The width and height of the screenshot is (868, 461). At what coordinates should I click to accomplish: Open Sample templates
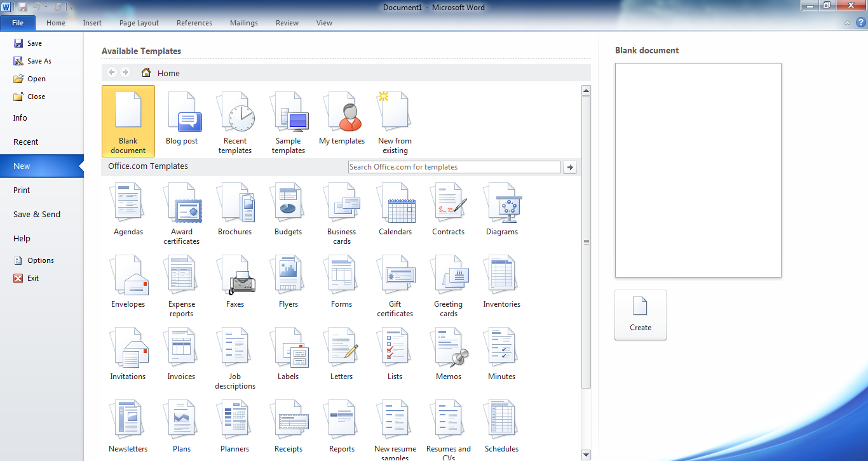click(x=288, y=122)
